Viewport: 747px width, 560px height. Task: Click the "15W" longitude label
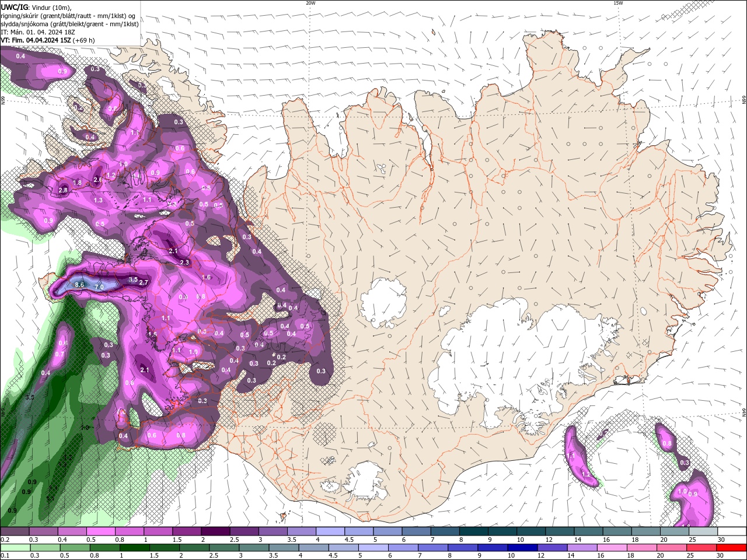[x=618, y=3]
